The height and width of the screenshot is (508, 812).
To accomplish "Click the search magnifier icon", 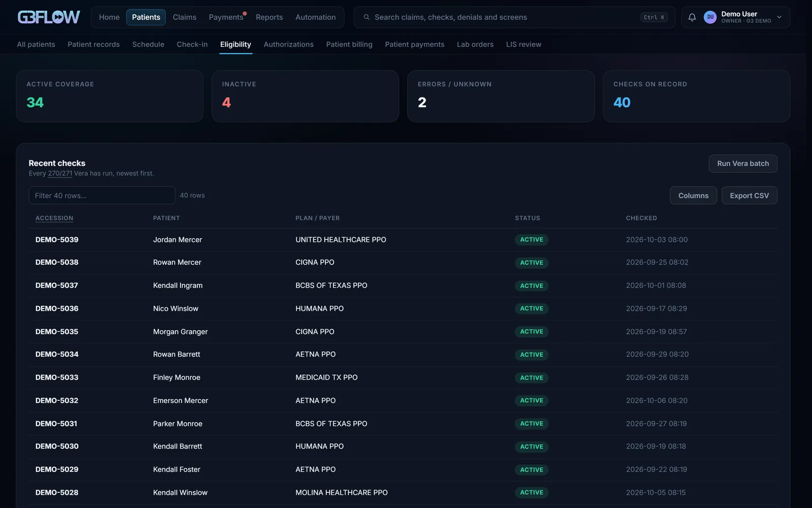I will pyautogui.click(x=366, y=17).
